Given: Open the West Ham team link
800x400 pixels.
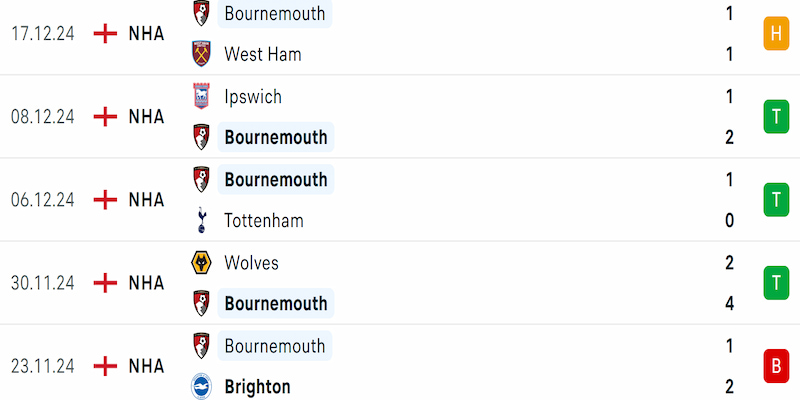Looking at the screenshot, I should [263, 54].
